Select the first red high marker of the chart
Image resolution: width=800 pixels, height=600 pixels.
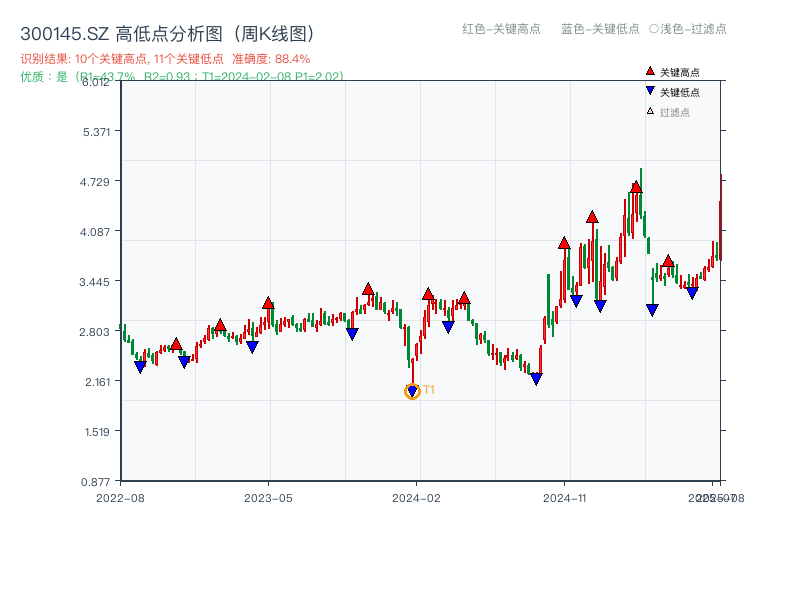click(x=176, y=344)
